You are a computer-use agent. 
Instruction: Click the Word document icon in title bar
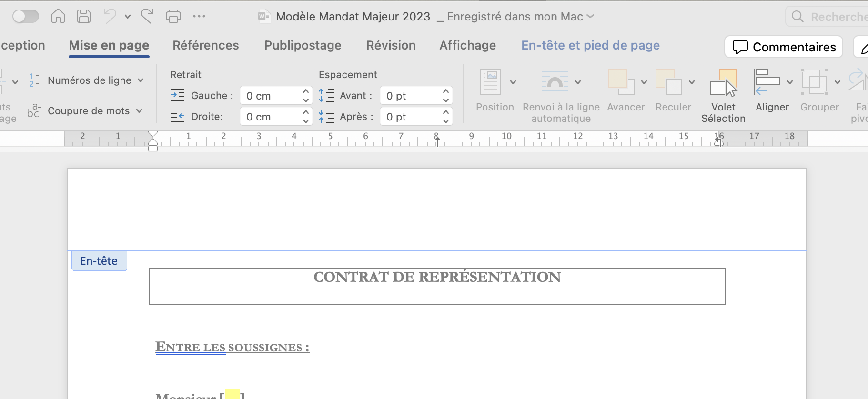click(264, 17)
